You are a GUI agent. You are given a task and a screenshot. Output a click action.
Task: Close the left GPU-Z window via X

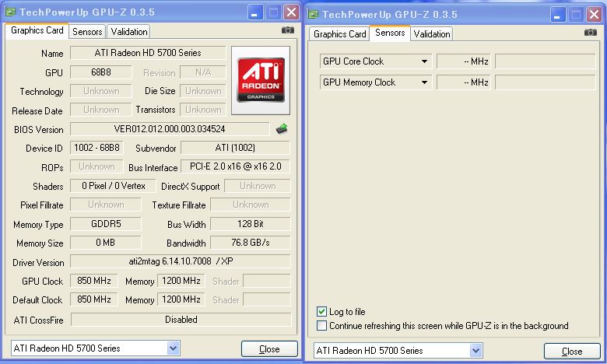pos(291,12)
